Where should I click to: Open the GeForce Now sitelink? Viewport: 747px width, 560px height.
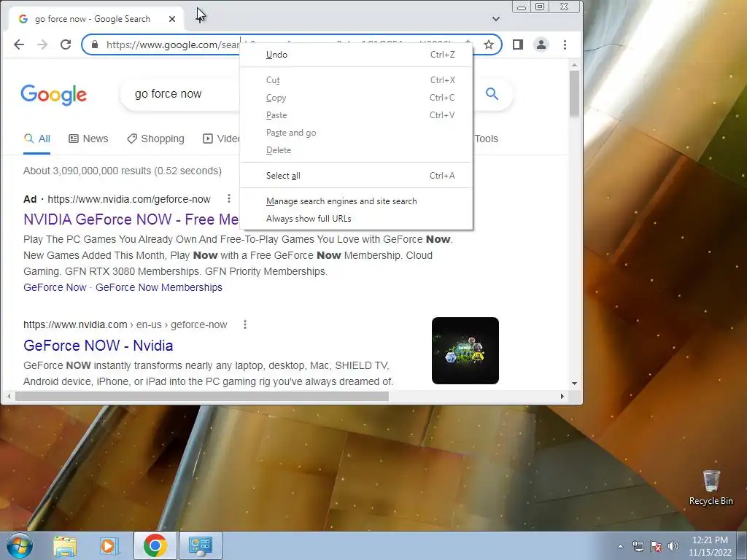[x=55, y=287]
